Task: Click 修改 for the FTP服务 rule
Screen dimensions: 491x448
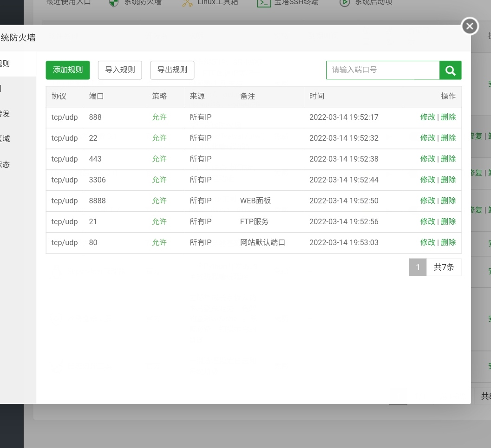Action: click(427, 221)
